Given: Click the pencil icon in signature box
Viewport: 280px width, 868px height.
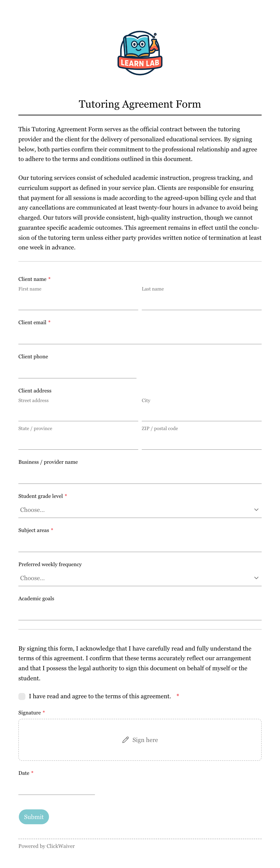Looking at the screenshot, I should [x=125, y=740].
